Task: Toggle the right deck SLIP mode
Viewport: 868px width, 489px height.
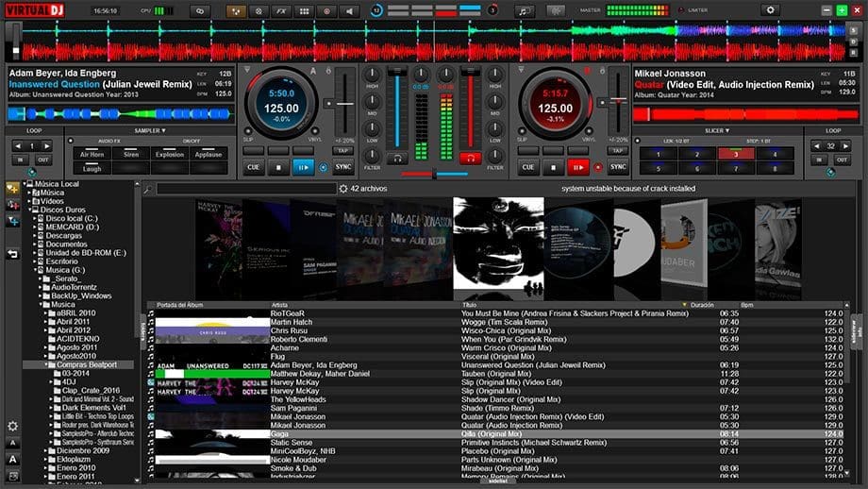Action: (522, 132)
